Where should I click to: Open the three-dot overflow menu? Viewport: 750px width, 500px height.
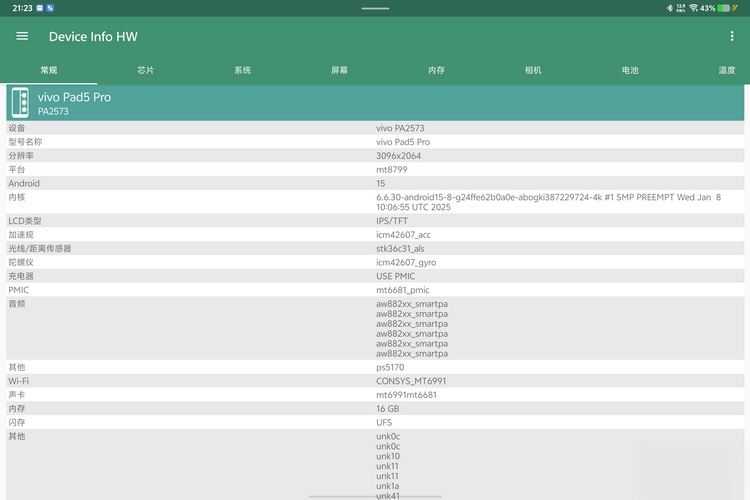point(732,36)
